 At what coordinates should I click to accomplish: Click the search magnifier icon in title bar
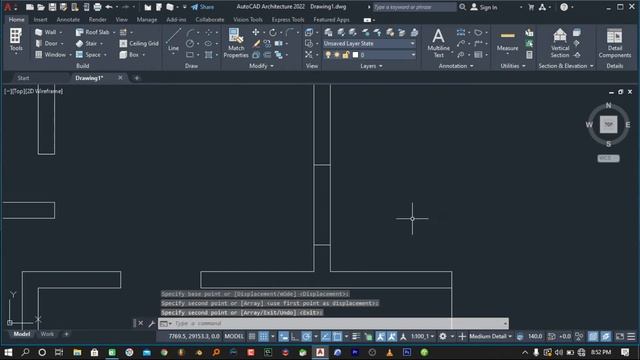(x=462, y=7)
